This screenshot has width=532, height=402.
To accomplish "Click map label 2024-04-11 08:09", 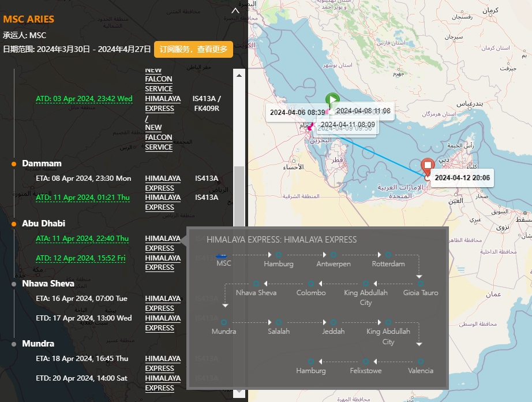I will (x=348, y=125).
